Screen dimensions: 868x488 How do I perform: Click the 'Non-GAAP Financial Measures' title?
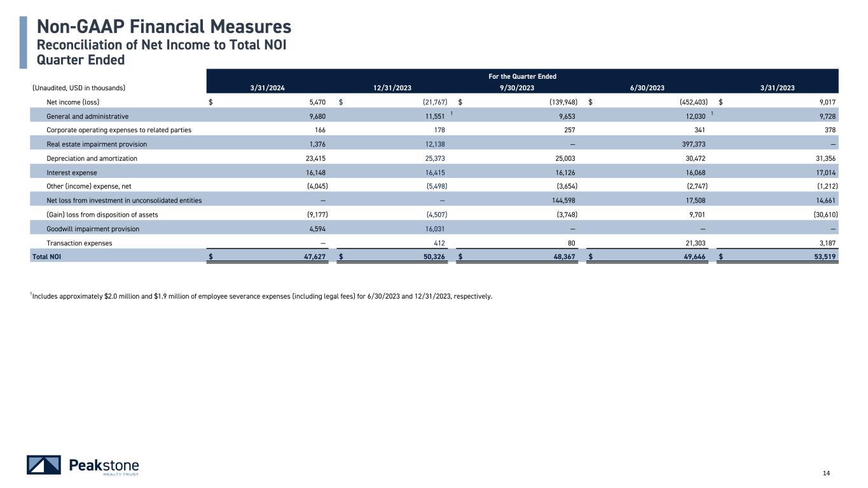click(164, 27)
